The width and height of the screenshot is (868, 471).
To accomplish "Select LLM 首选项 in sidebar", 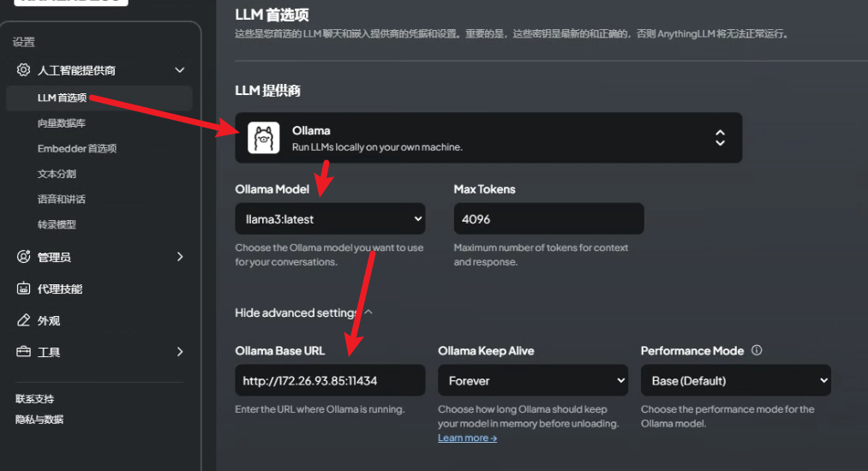I will click(99, 98).
